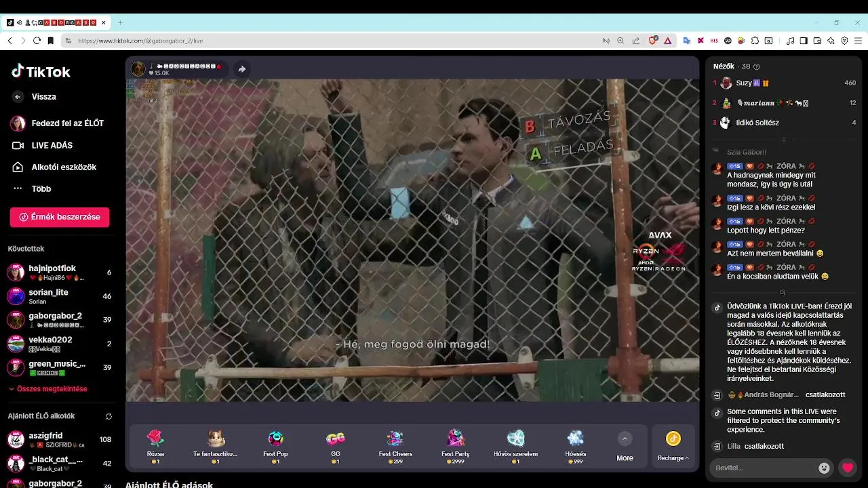Screen dimensions: 868x488
Task: Send the Hőesés gift
Action: [x=576, y=445]
